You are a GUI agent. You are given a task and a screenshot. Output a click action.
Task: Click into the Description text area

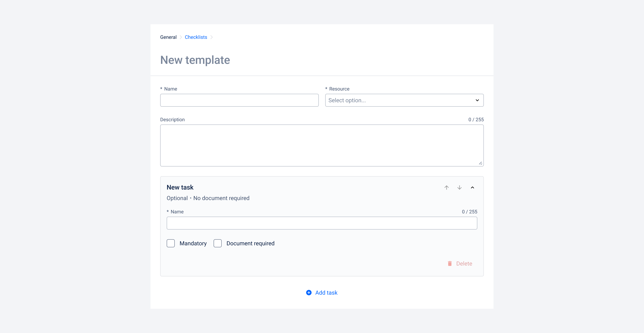click(322, 145)
